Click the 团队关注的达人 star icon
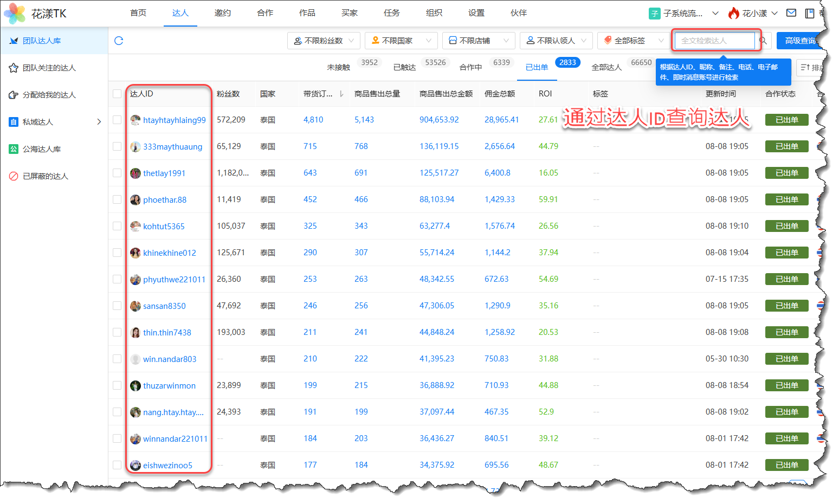This screenshot has width=839, height=504. click(x=14, y=68)
